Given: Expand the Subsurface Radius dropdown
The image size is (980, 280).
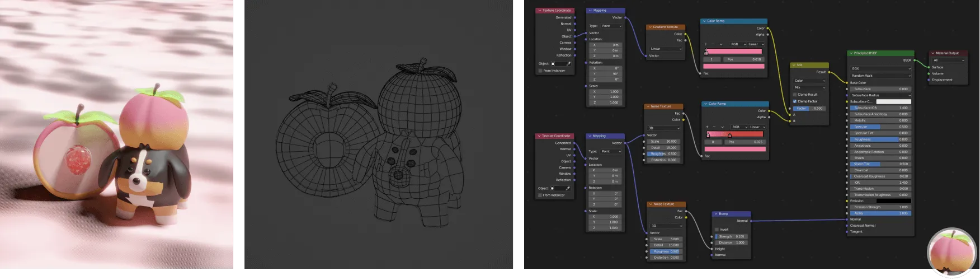Looking at the screenshot, I should coord(880,95).
